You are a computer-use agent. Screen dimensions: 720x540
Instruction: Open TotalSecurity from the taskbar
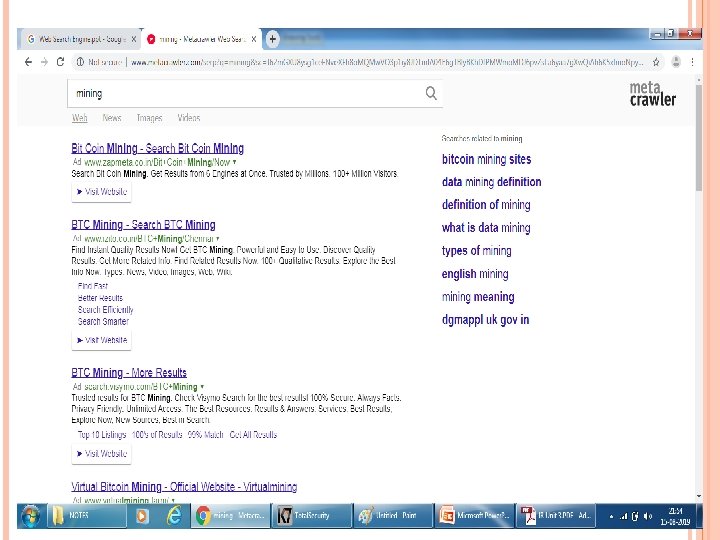pos(312,516)
